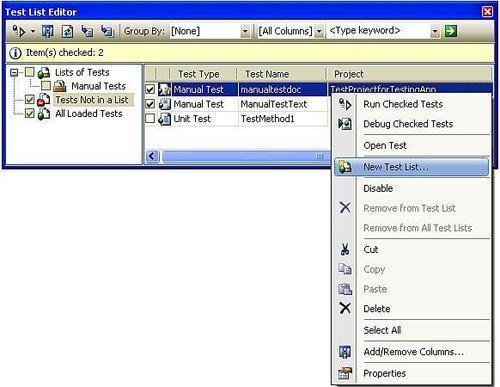Click the New Test List menu icon
The image size is (500, 387).
(345, 166)
